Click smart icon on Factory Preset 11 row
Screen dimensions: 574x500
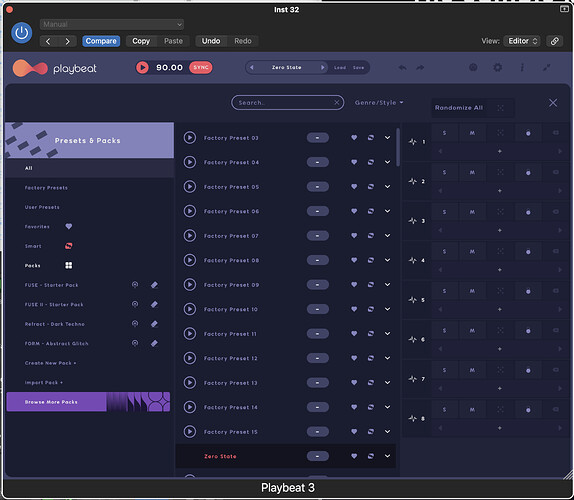click(x=371, y=333)
